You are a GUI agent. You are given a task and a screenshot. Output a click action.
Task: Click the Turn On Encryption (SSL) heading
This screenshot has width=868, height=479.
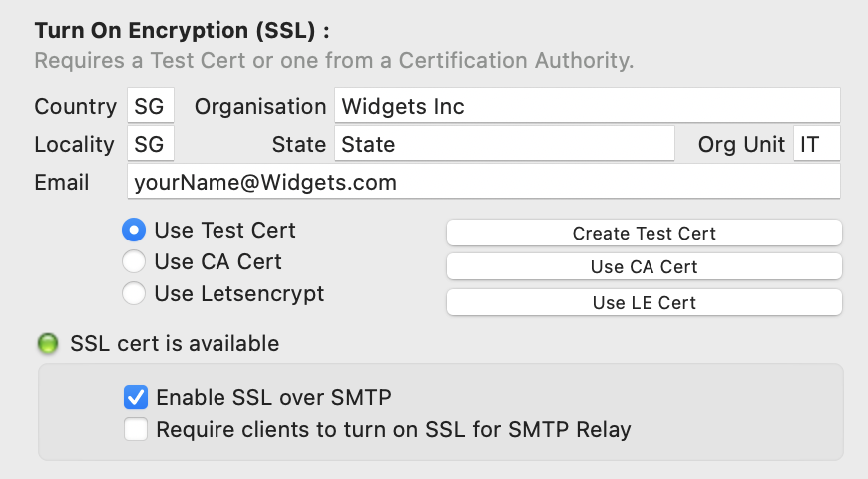click(182, 30)
